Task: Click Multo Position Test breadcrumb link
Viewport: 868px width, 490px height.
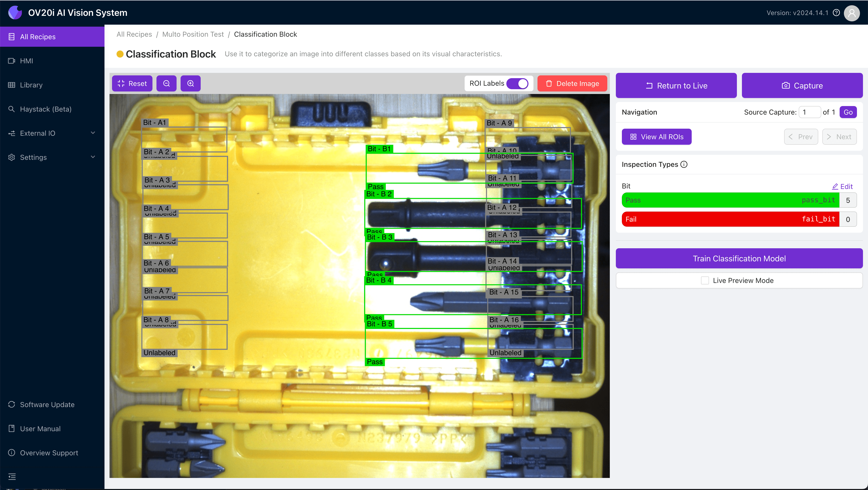Action: click(193, 34)
